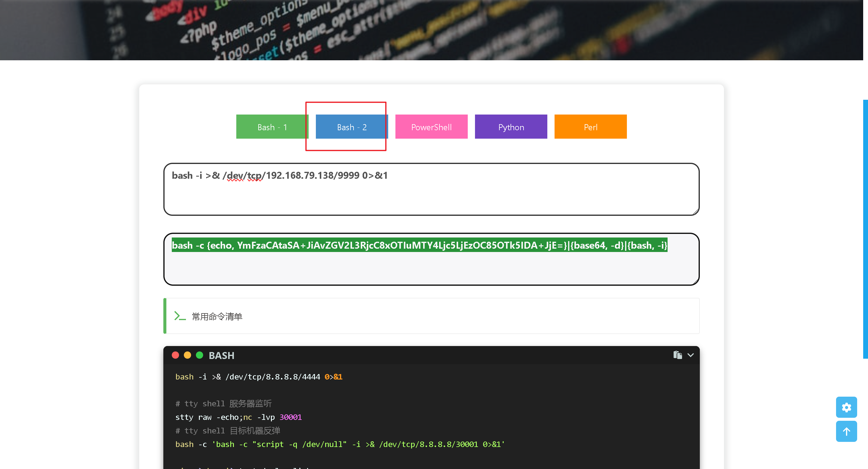Screen dimensions: 868x469
Task: Click the BASH code block title
Action: (x=222, y=355)
